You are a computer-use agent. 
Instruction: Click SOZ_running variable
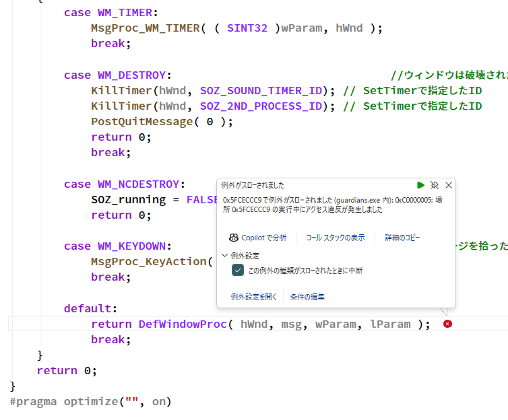point(128,200)
